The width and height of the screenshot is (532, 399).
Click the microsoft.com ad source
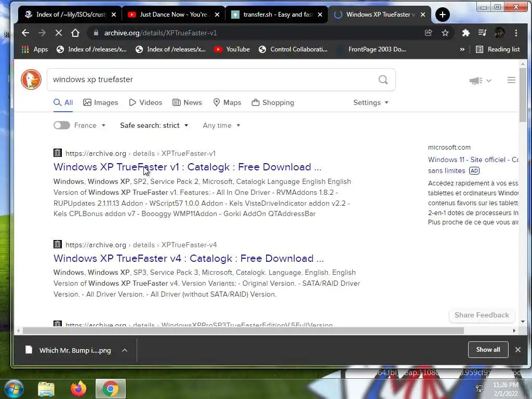pyautogui.click(x=449, y=148)
